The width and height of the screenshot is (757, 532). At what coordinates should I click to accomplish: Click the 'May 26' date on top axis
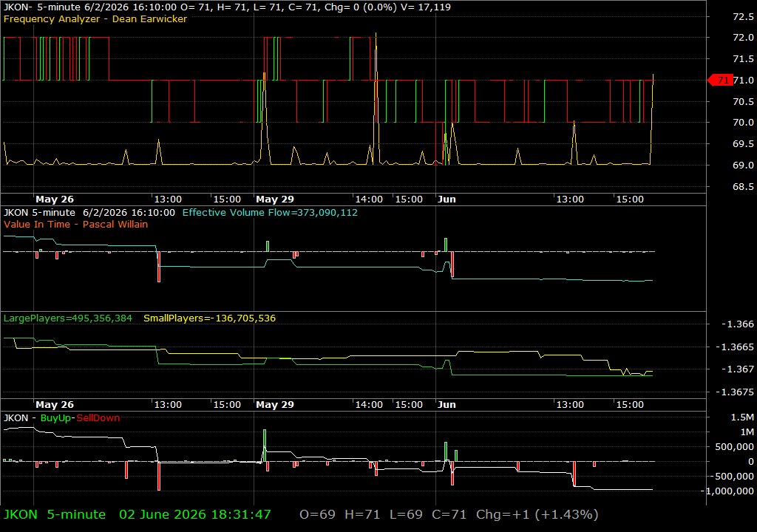point(55,199)
